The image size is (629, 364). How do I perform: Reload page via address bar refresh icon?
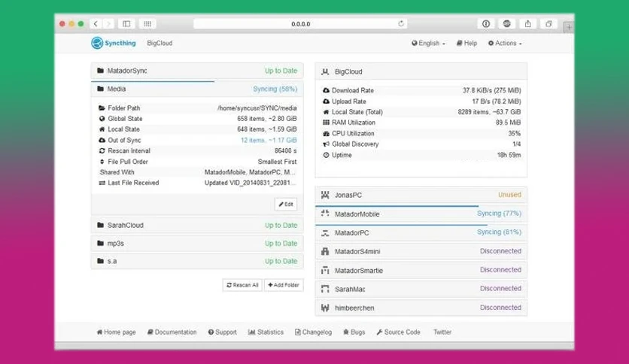pos(401,23)
